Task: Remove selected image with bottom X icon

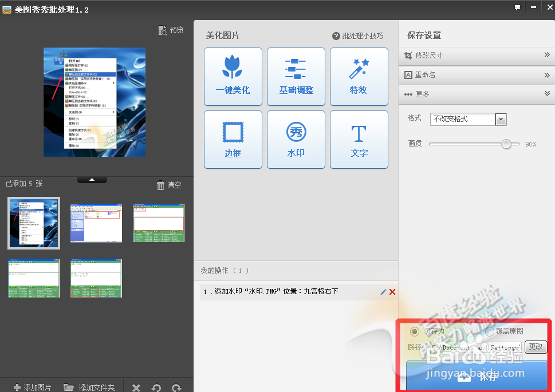Action: (x=136, y=388)
